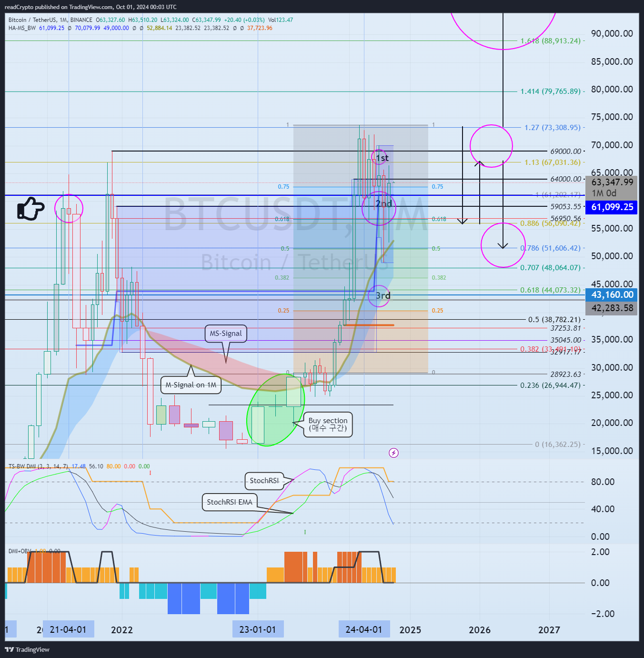
Task: Click the blue 61,099.25 price axis tag
Action: tap(612, 207)
